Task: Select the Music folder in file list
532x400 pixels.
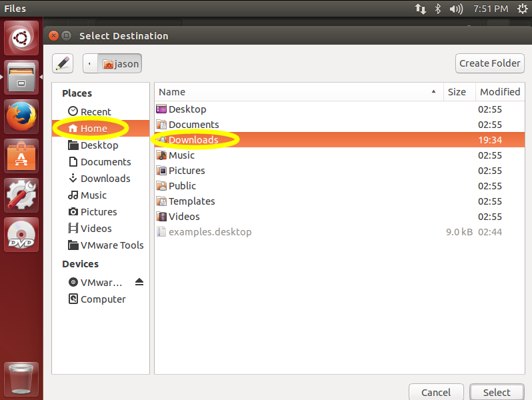Action: (x=339, y=155)
